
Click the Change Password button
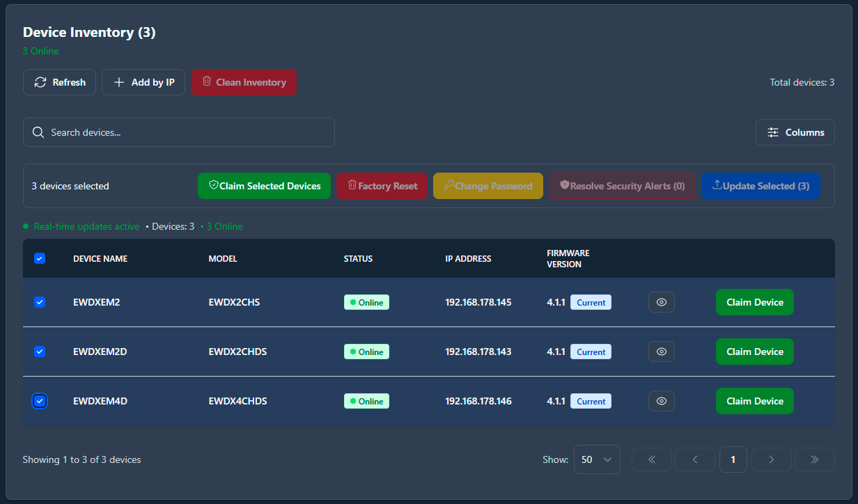[488, 186]
